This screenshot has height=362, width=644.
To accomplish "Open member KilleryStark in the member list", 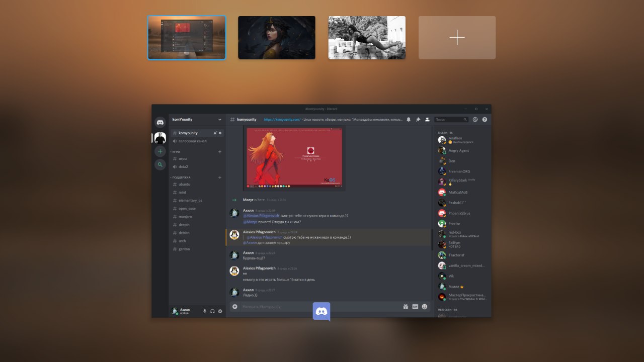I will click(x=461, y=182).
